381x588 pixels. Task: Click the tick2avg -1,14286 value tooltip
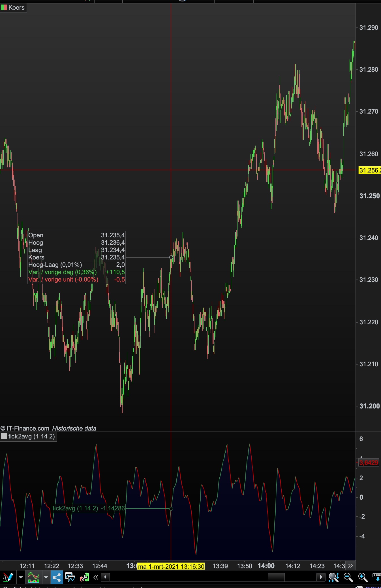click(x=89, y=508)
